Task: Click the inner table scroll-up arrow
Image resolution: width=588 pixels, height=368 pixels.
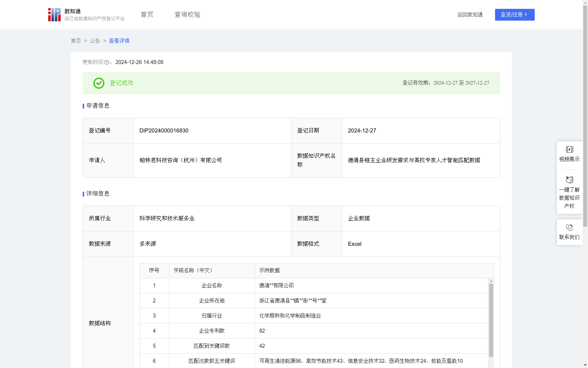Action: (491, 281)
